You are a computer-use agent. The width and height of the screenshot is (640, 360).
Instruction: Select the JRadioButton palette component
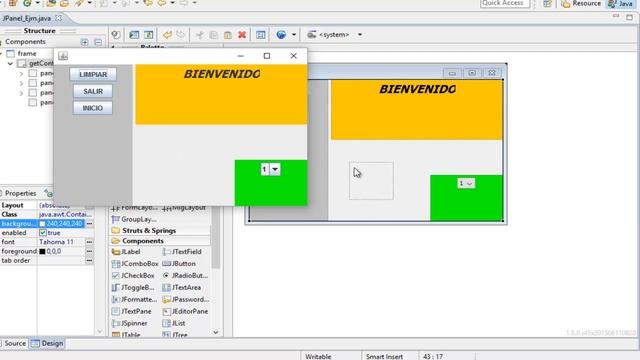click(185, 276)
